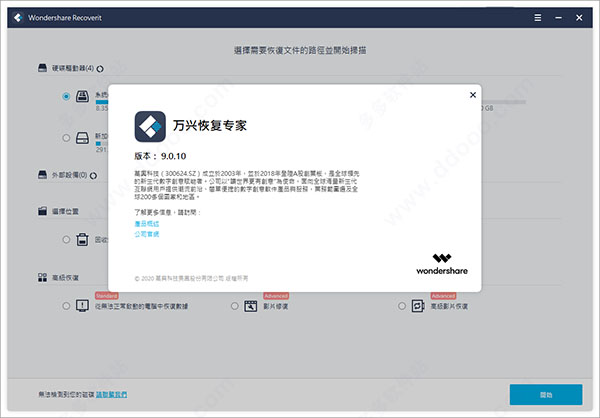The image size is (600, 418).
Task: Click the first system drive icon
Action: (82, 96)
